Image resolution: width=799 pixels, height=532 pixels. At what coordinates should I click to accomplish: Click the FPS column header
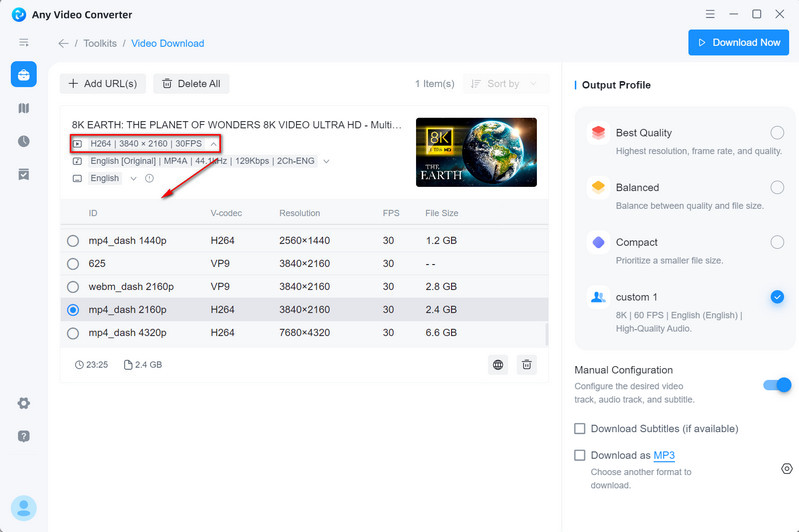pyautogui.click(x=391, y=213)
